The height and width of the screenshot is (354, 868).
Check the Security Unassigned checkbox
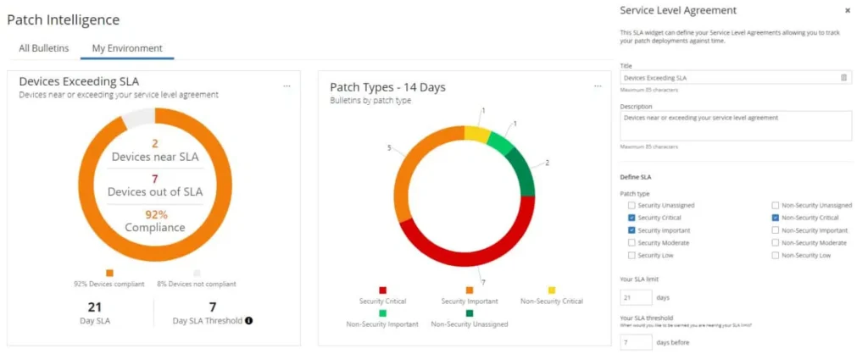click(x=632, y=205)
